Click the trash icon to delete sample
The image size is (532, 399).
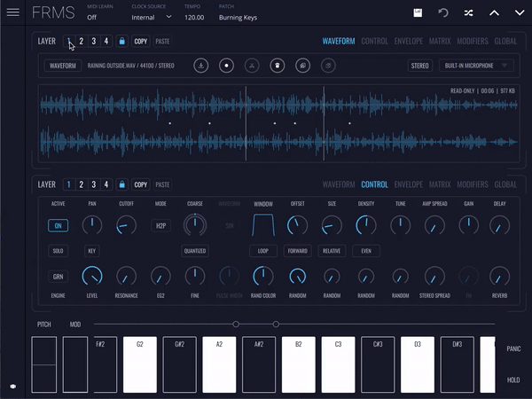[x=277, y=66]
